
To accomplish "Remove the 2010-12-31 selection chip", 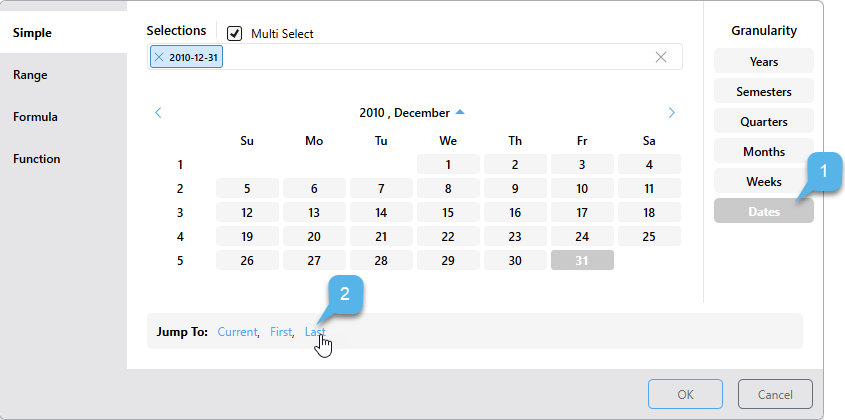I will click(159, 57).
